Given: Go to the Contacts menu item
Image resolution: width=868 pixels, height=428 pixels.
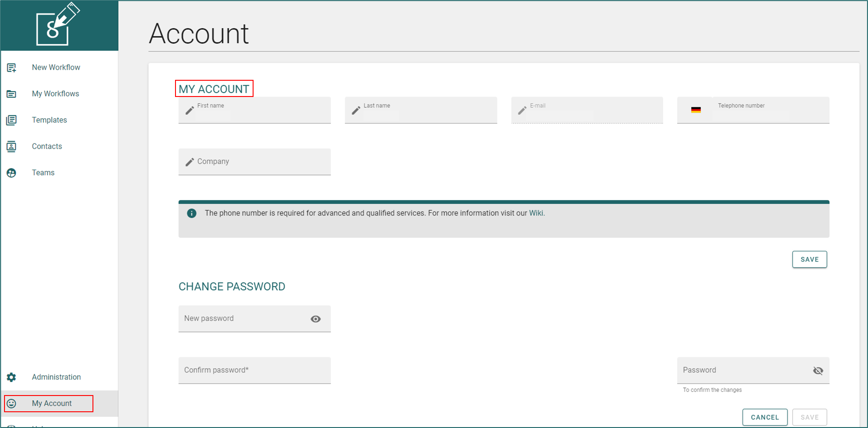Looking at the screenshot, I should [x=47, y=146].
